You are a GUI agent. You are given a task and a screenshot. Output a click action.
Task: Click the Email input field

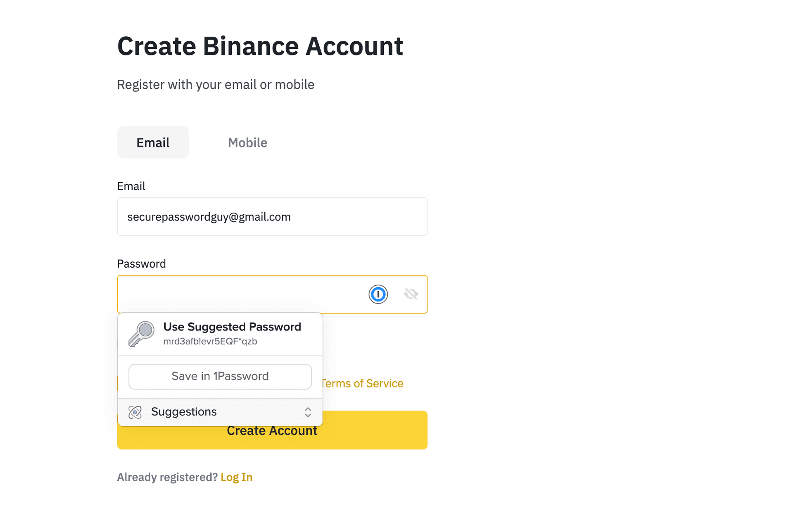click(x=273, y=216)
